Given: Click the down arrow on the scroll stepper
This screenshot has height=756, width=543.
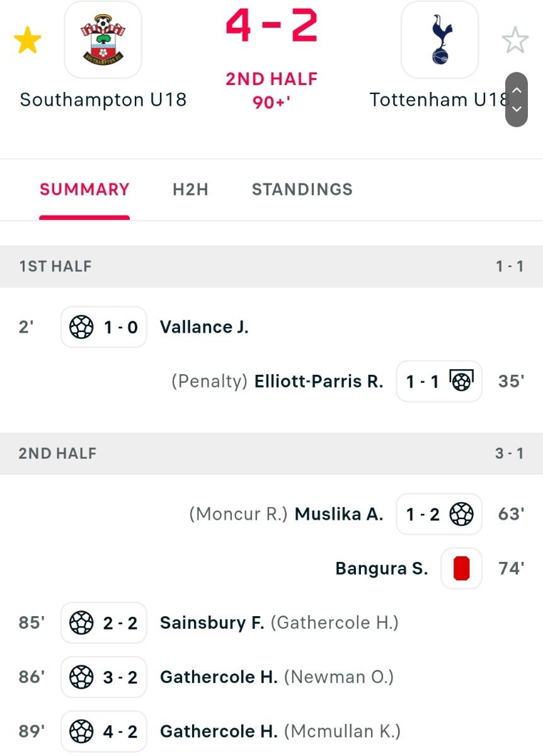Looking at the screenshot, I should 517,109.
